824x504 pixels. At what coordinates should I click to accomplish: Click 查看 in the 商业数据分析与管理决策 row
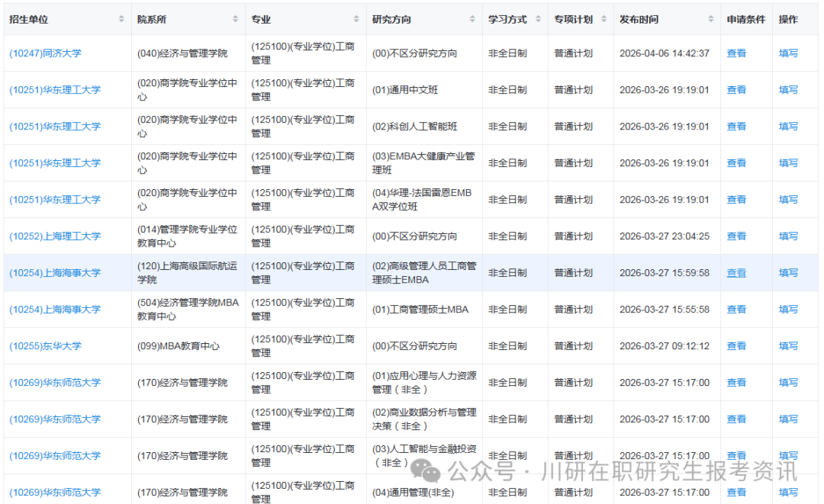[x=736, y=419]
